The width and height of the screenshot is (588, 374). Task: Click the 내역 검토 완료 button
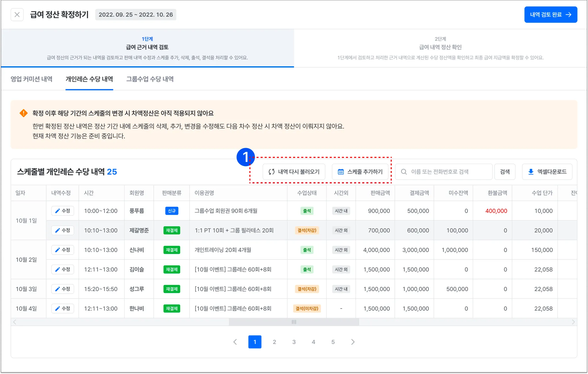click(x=550, y=15)
